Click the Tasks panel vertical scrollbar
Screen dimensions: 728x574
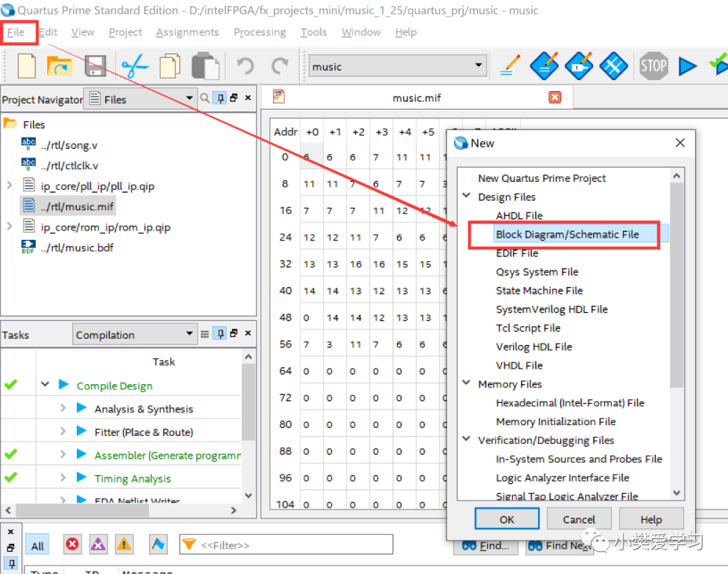[x=248, y=402]
